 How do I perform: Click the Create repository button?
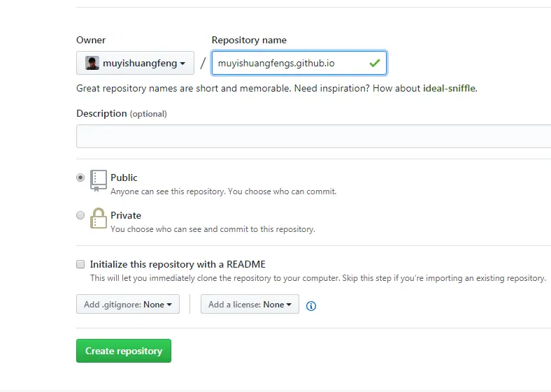pos(124,351)
